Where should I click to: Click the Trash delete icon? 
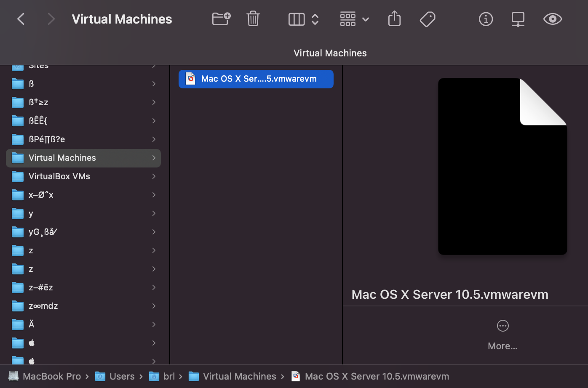[x=253, y=19]
